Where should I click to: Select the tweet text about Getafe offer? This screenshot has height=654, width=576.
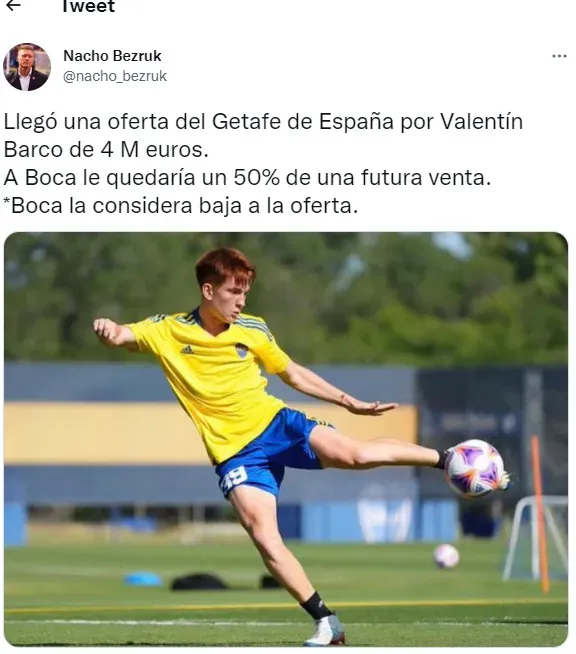point(263,164)
